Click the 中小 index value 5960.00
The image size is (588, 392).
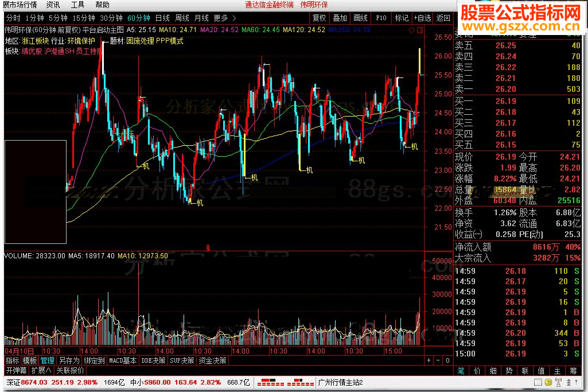158,382
